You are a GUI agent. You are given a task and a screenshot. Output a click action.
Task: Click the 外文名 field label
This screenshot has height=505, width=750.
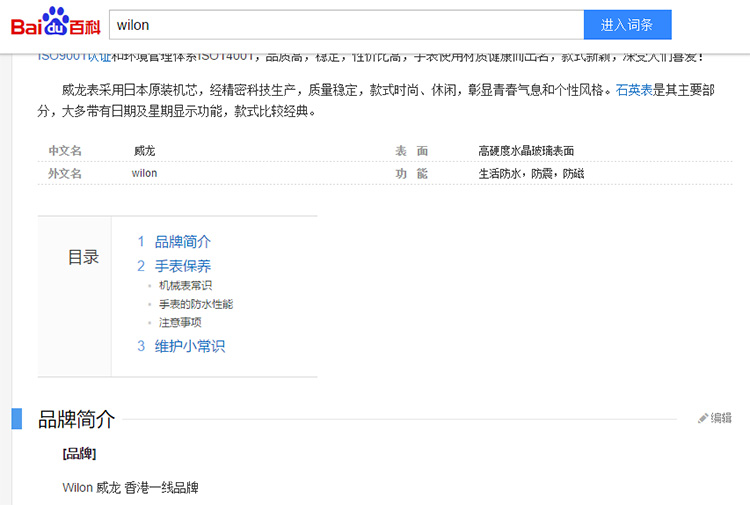[x=65, y=174]
